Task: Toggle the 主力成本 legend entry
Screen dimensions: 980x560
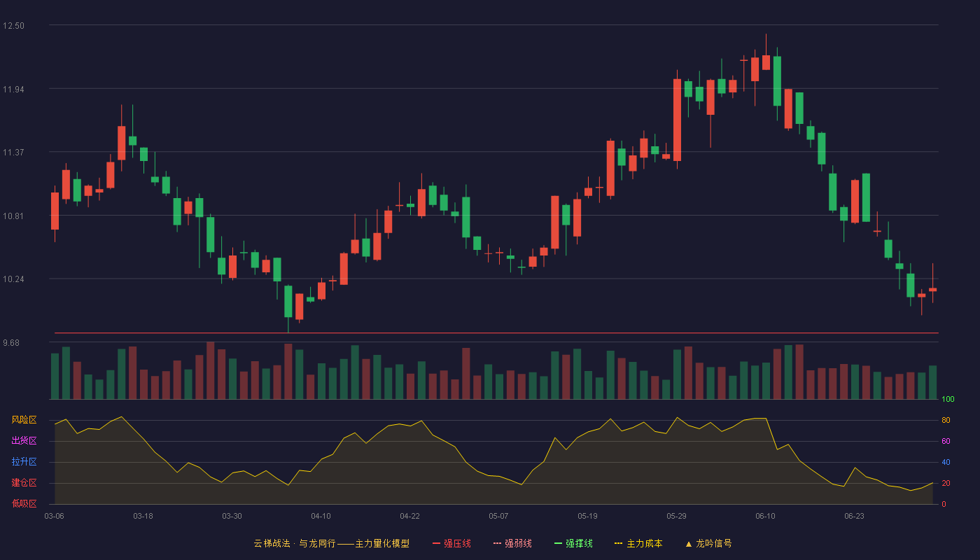Action: [638, 543]
